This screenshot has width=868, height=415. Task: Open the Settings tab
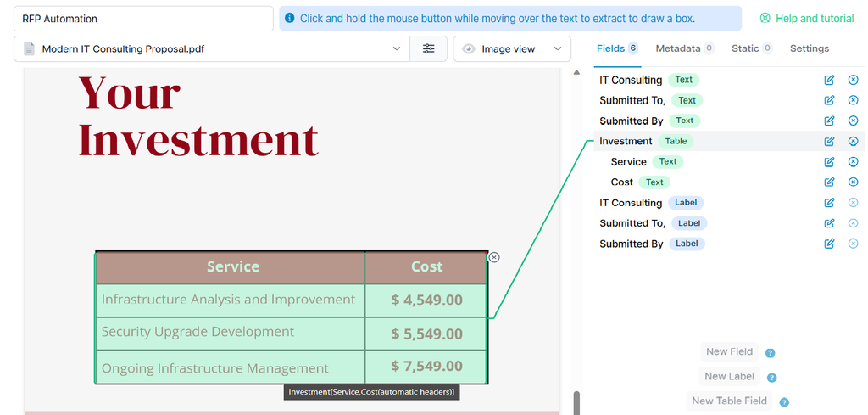pyautogui.click(x=810, y=48)
